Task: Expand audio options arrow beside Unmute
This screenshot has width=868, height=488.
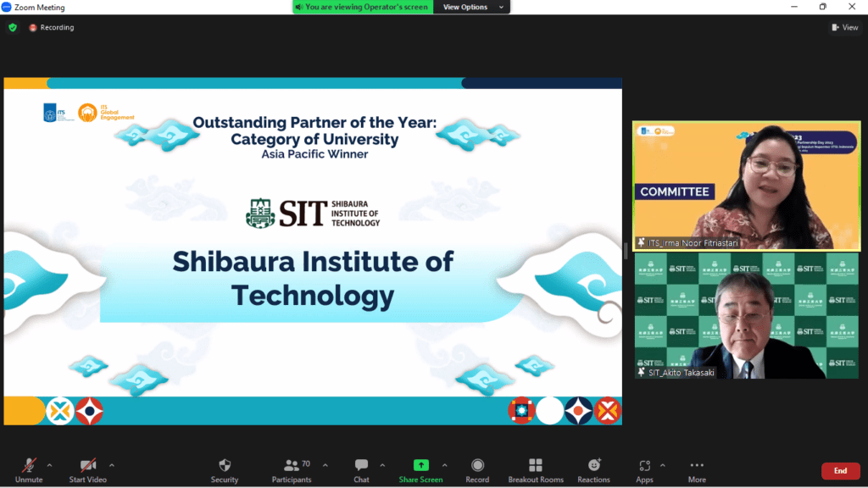Action: (49, 464)
